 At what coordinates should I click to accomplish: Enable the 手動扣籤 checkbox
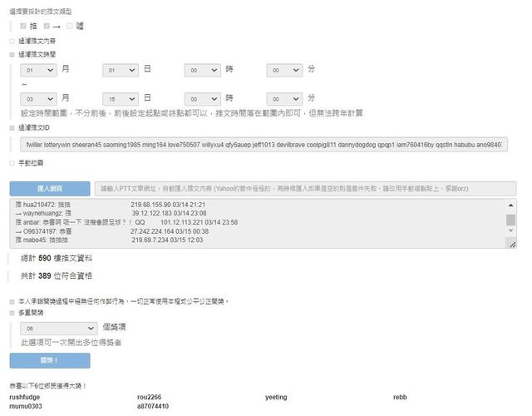pos(12,163)
